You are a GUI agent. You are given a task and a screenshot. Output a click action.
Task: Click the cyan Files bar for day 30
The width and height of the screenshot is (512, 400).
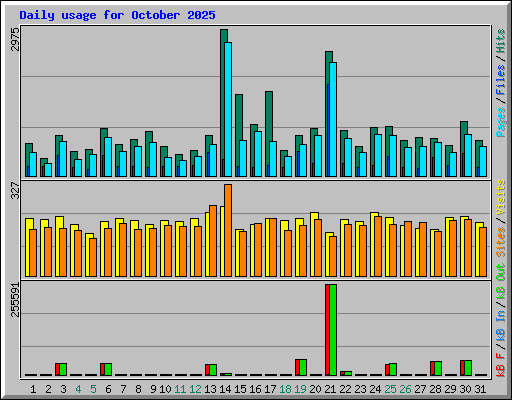point(468,155)
